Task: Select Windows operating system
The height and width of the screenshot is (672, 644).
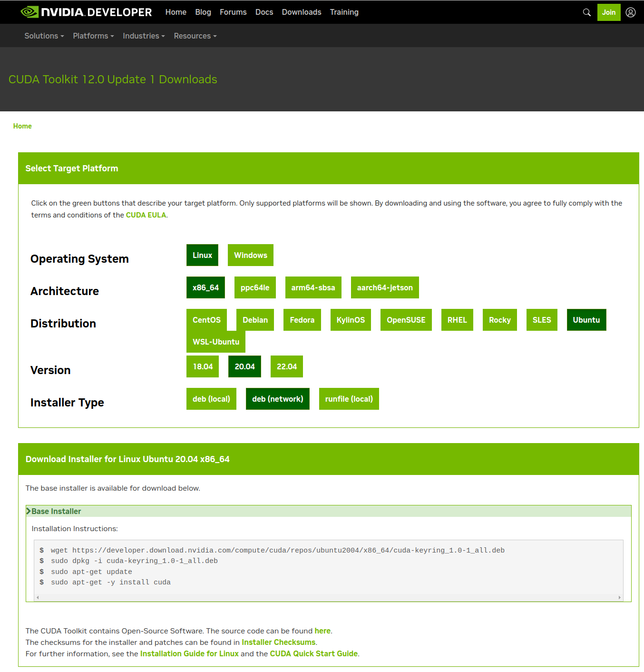Action: tap(251, 255)
